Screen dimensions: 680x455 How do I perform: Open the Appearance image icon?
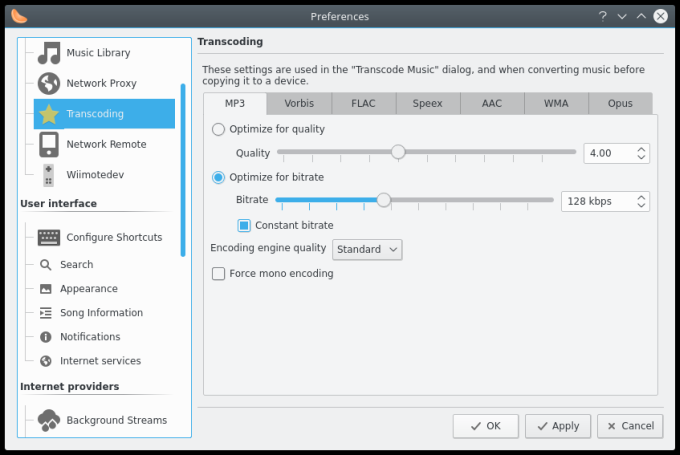46,289
